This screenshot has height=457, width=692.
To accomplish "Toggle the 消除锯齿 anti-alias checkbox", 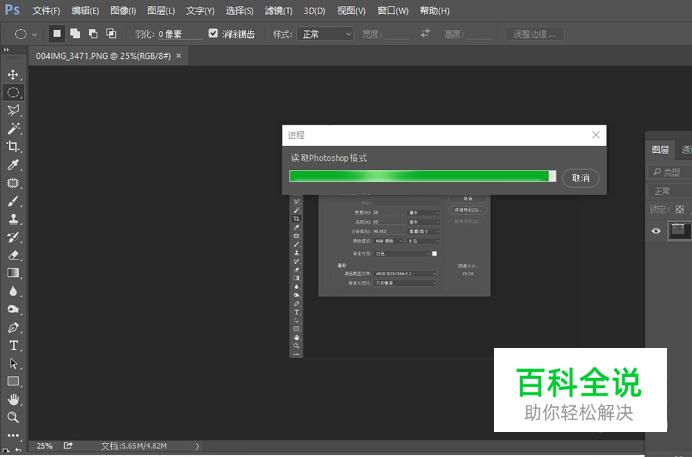I will coord(213,34).
